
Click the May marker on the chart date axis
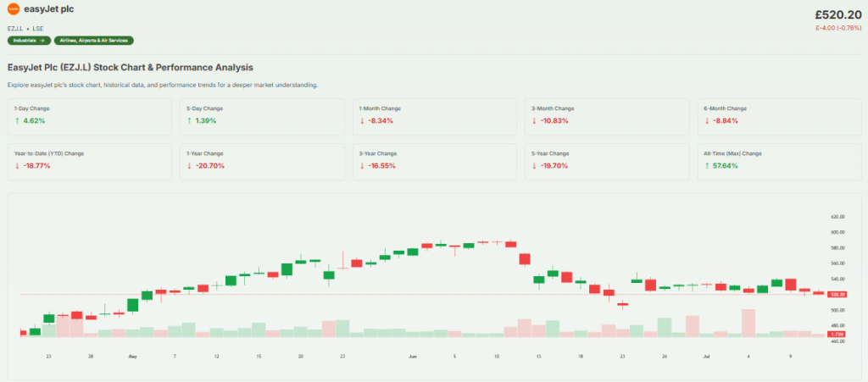[x=132, y=357]
